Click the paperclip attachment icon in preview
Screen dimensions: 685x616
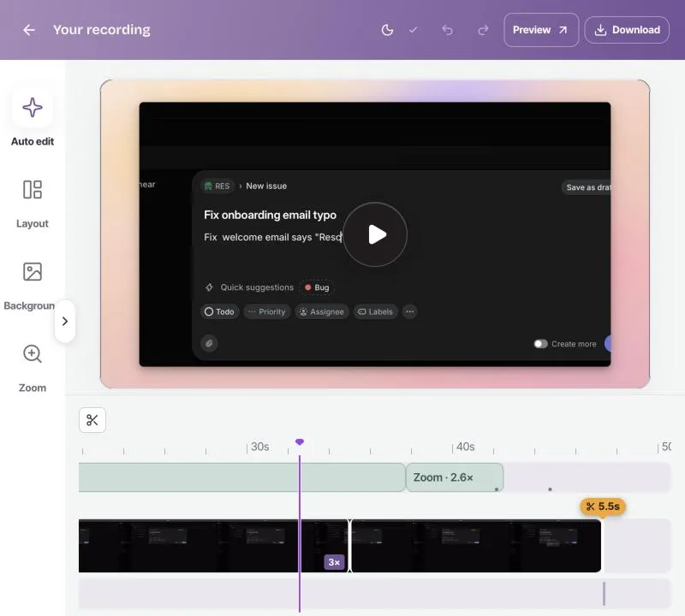coord(209,343)
